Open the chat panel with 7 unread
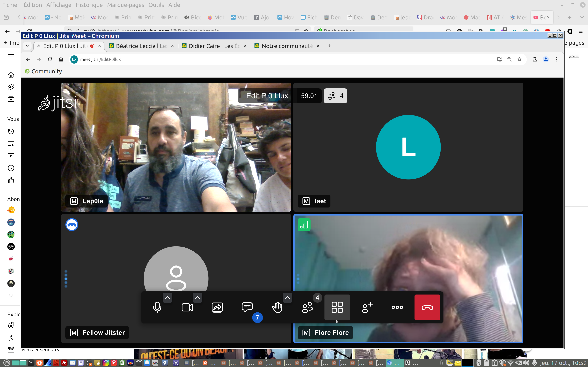Image resolution: width=588 pixels, height=367 pixels. (247, 307)
